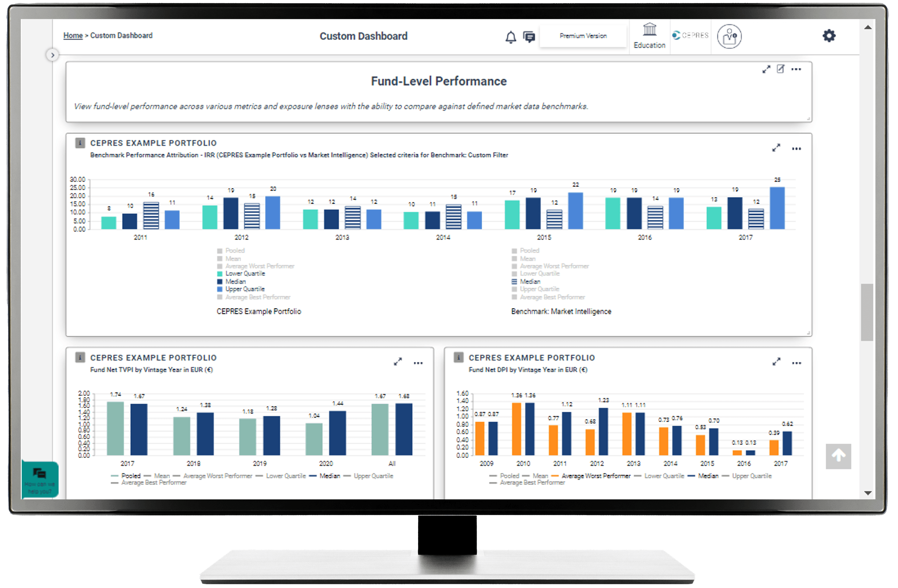Image resolution: width=898 pixels, height=588 pixels.
Task: Click the 'Custom Dashboard' breadcrumb text
Action: click(122, 35)
